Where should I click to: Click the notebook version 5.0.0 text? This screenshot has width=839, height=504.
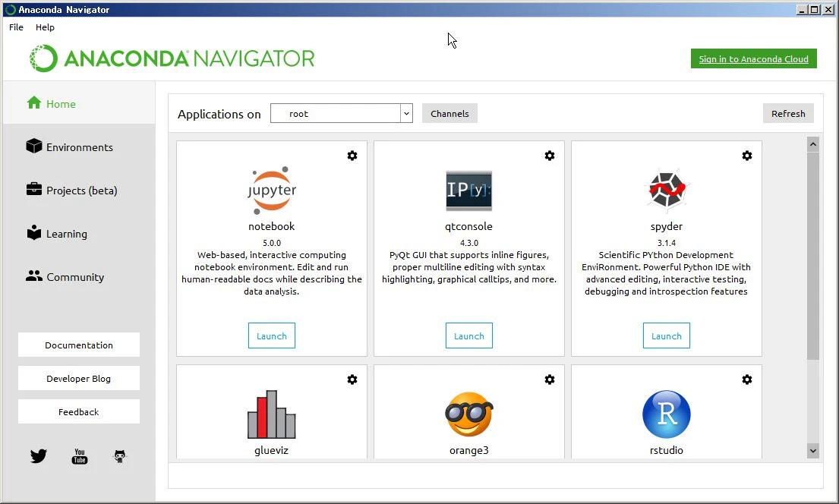point(272,243)
